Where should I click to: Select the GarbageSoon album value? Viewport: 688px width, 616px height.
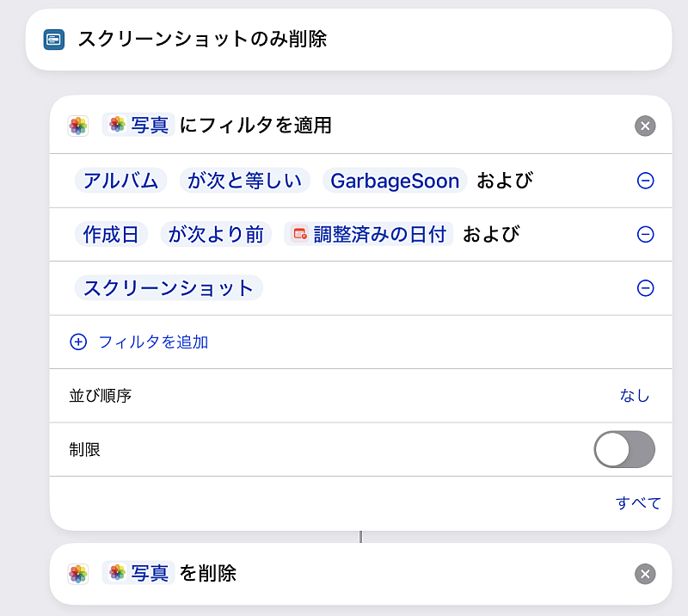395,181
